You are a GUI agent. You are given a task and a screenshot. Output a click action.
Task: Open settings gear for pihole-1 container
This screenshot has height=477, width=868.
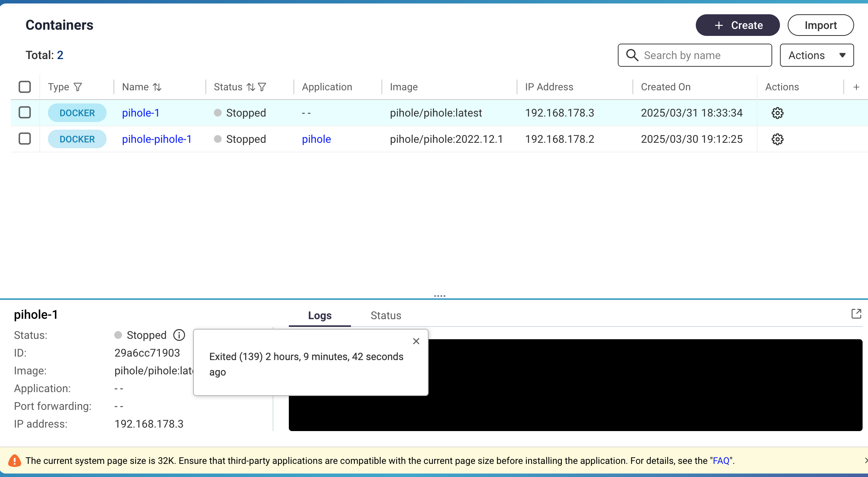click(x=777, y=113)
